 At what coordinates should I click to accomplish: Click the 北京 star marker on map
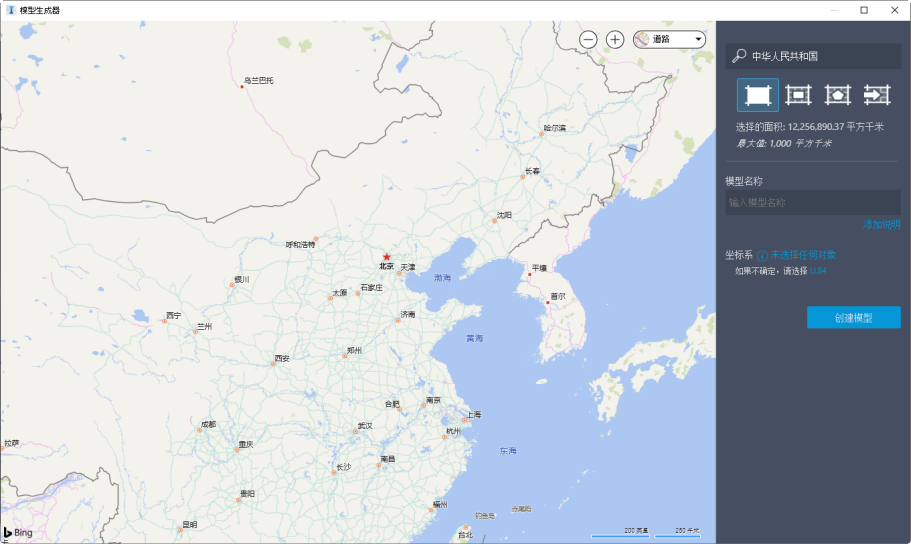(386, 257)
